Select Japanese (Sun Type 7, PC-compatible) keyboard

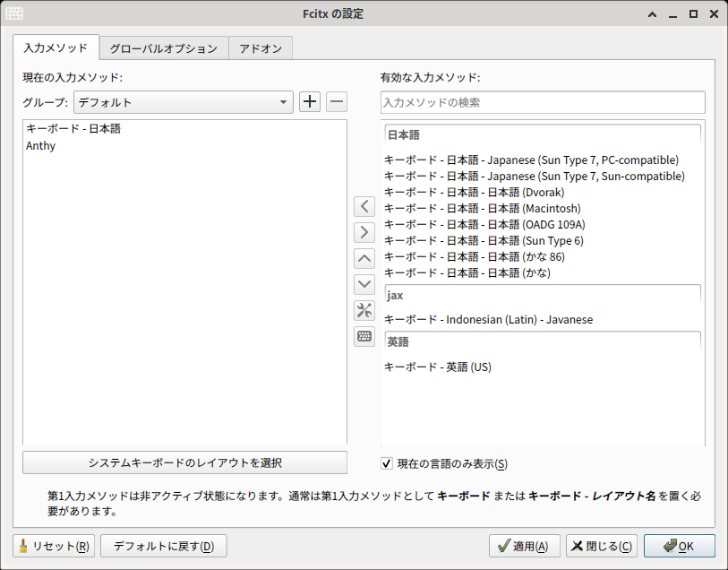tap(543, 160)
